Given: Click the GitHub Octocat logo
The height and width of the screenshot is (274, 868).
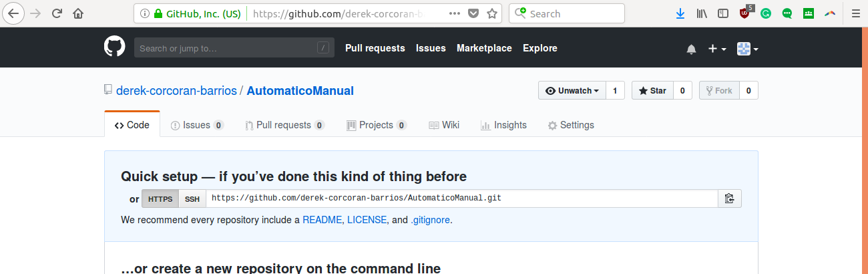Looking at the screenshot, I should (115, 47).
